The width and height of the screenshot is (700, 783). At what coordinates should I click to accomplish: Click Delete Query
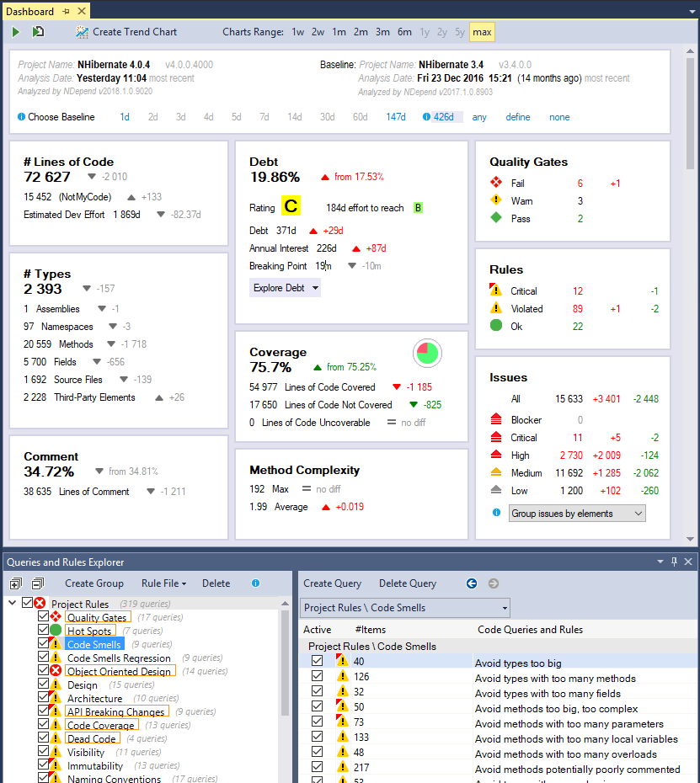pyautogui.click(x=408, y=583)
